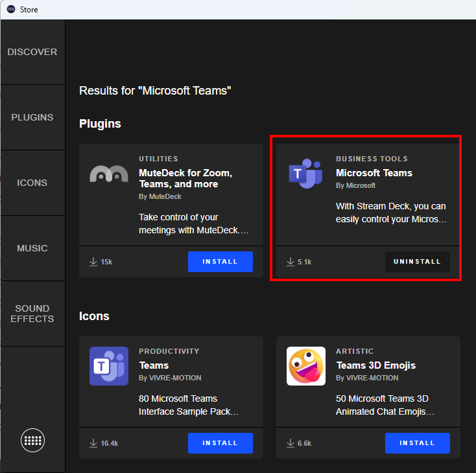The width and height of the screenshot is (476, 473).
Task: Click the Microsoft Teams plugin logo
Action: (x=305, y=174)
